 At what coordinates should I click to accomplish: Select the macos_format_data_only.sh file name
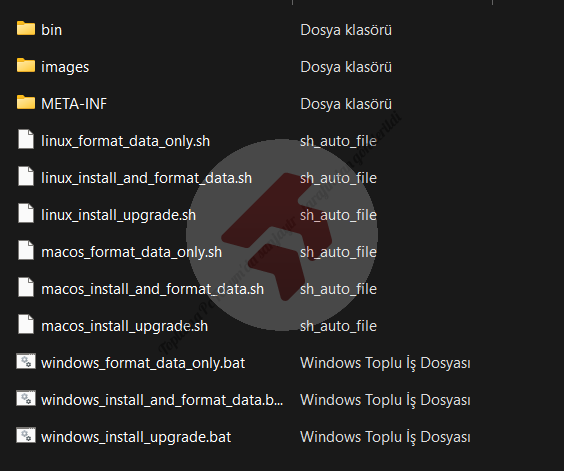(x=131, y=252)
